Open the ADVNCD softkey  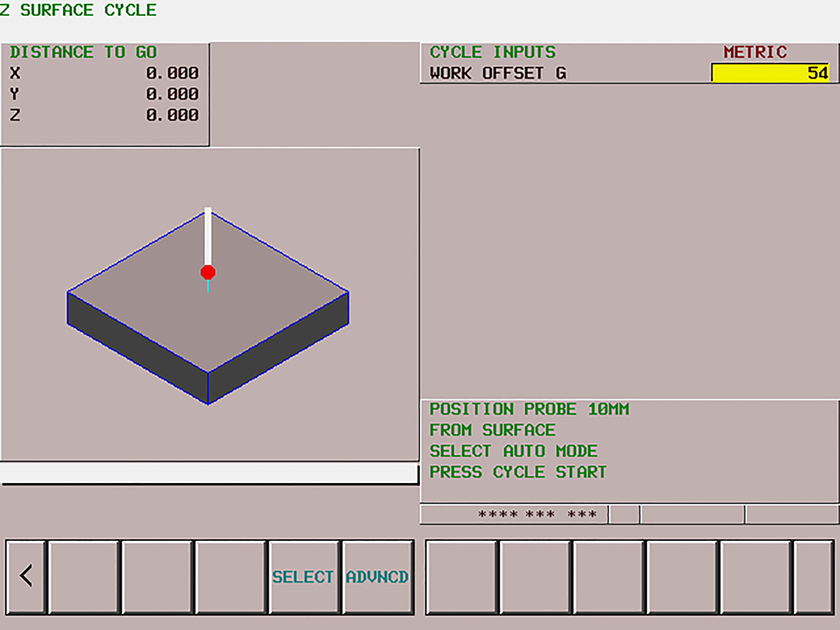click(377, 576)
